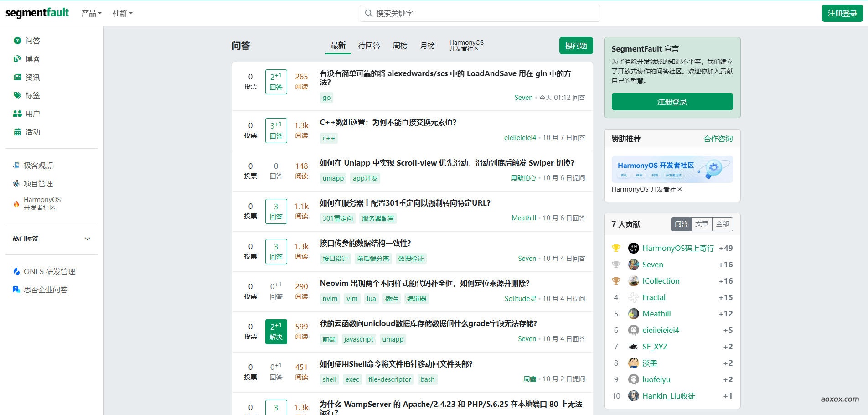
Task: Expand the 产品 dropdown menu
Action: point(91,13)
